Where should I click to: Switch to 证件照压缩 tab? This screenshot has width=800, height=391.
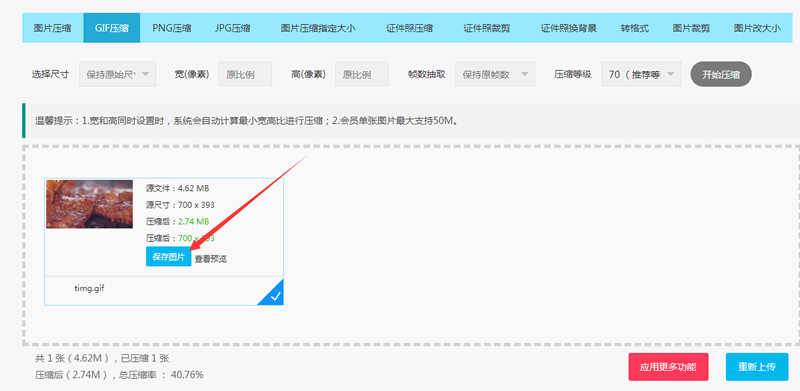(x=410, y=28)
